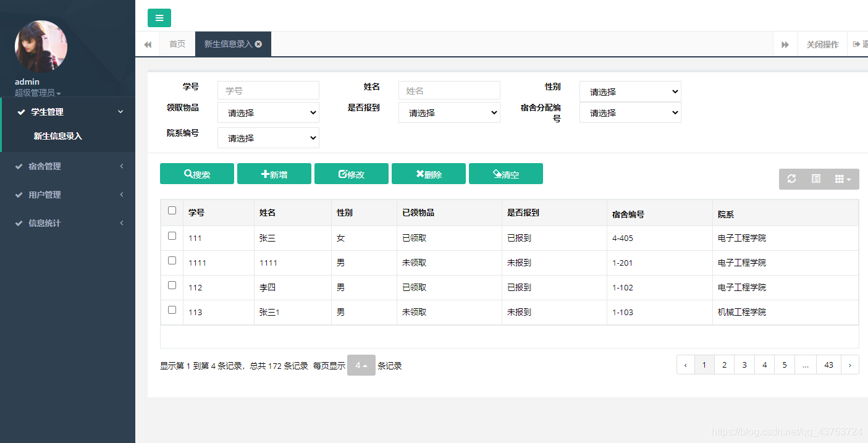
Task: Switch to the 首页 tab
Action: click(x=177, y=43)
